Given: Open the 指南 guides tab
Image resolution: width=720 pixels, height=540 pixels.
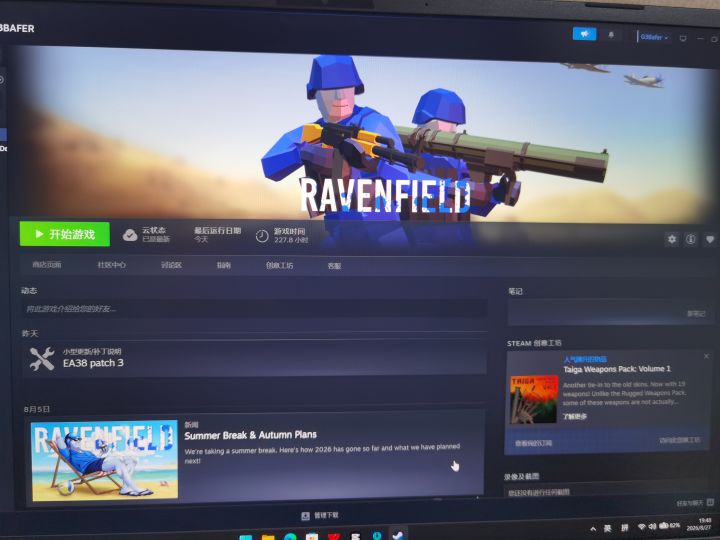Looking at the screenshot, I should (x=224, y=265).
